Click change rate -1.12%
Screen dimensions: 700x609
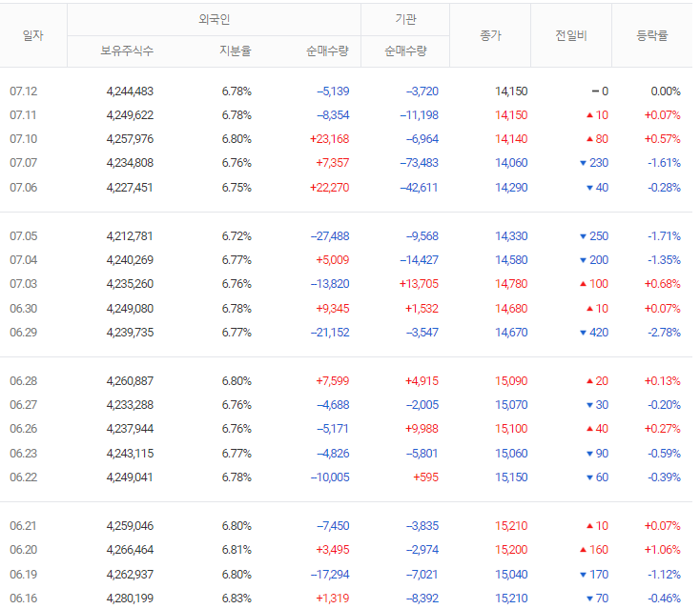[x=665, y=575]
